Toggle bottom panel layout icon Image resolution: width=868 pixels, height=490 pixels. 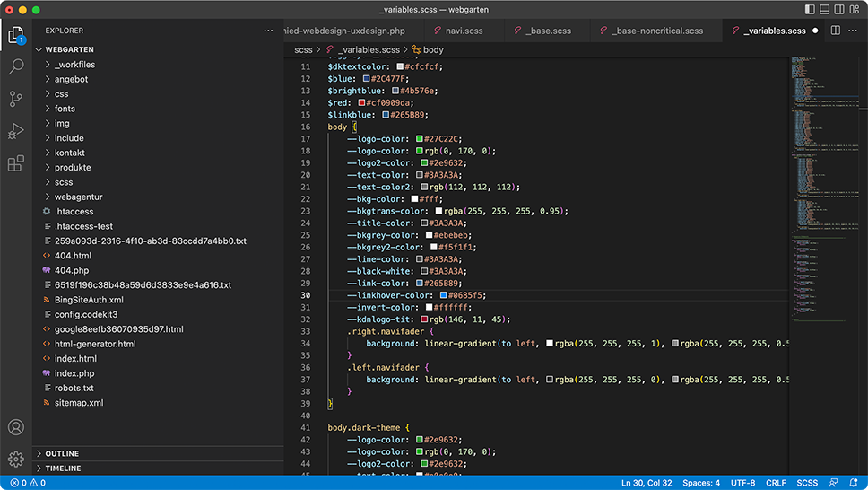coord(825,9)
